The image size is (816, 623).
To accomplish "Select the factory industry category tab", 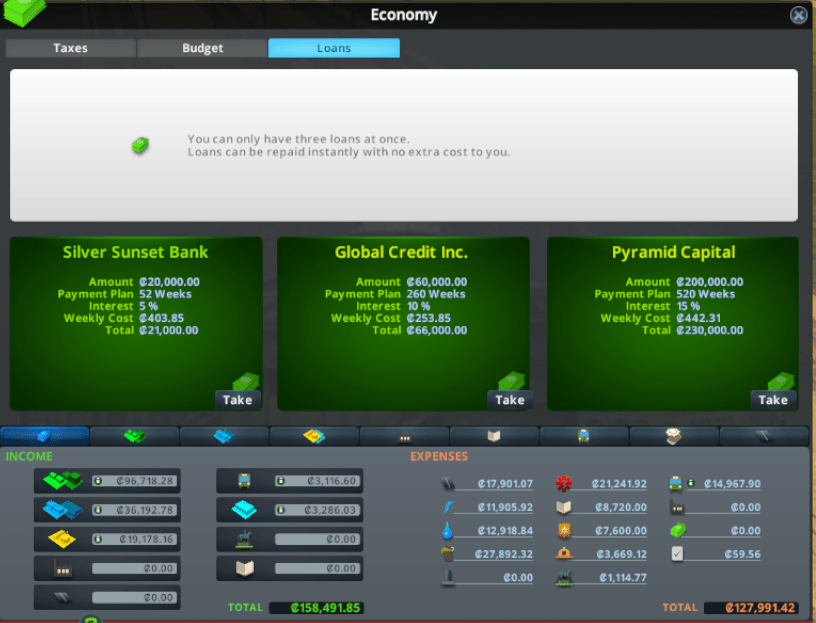I will (404, 436).
